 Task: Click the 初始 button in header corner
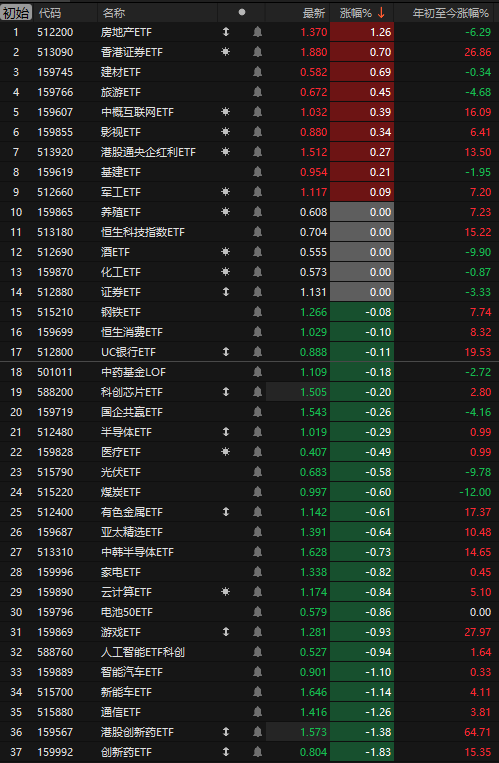[16, 13]
